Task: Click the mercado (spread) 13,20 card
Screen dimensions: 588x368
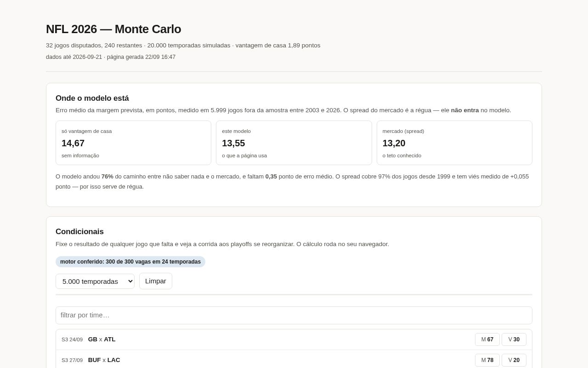Action: click(454, 143)
